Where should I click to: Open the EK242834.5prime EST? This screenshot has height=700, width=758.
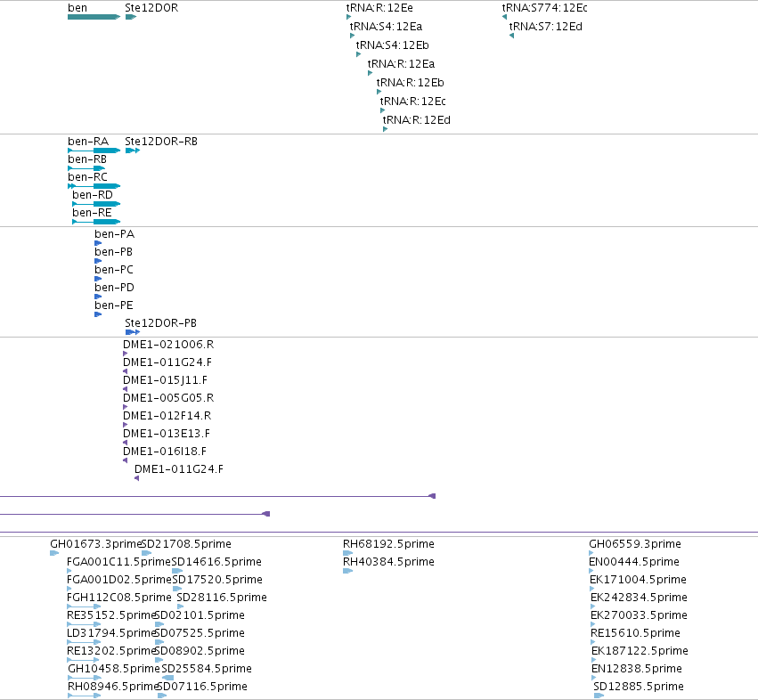tap(593, 606)
